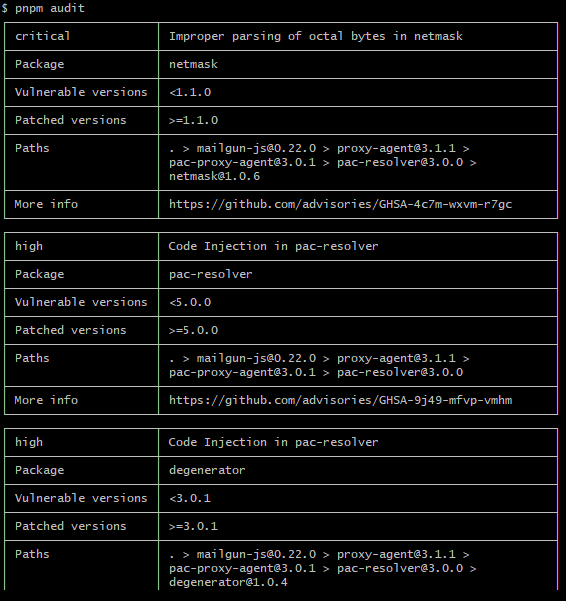Click the second 'high' severity label for degenerator
The height and width of the screenshot is (601, 566).
point(29,442)
